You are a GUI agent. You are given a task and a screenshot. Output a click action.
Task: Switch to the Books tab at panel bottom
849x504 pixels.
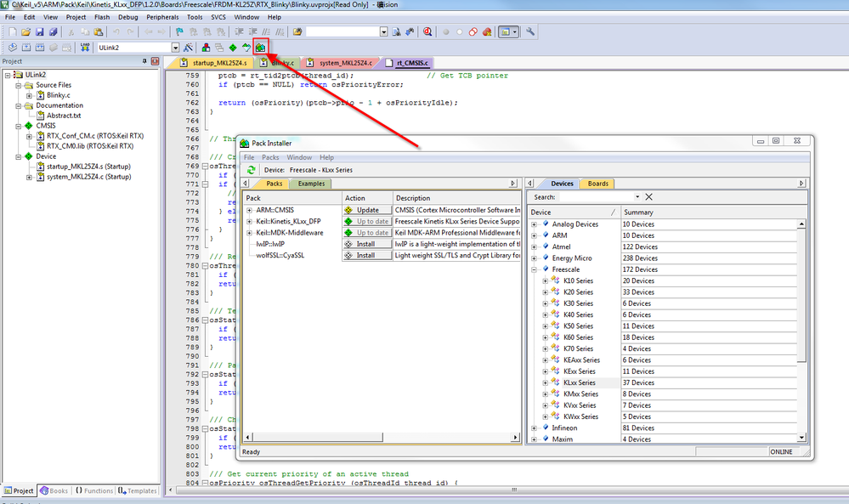pos(54,491)
